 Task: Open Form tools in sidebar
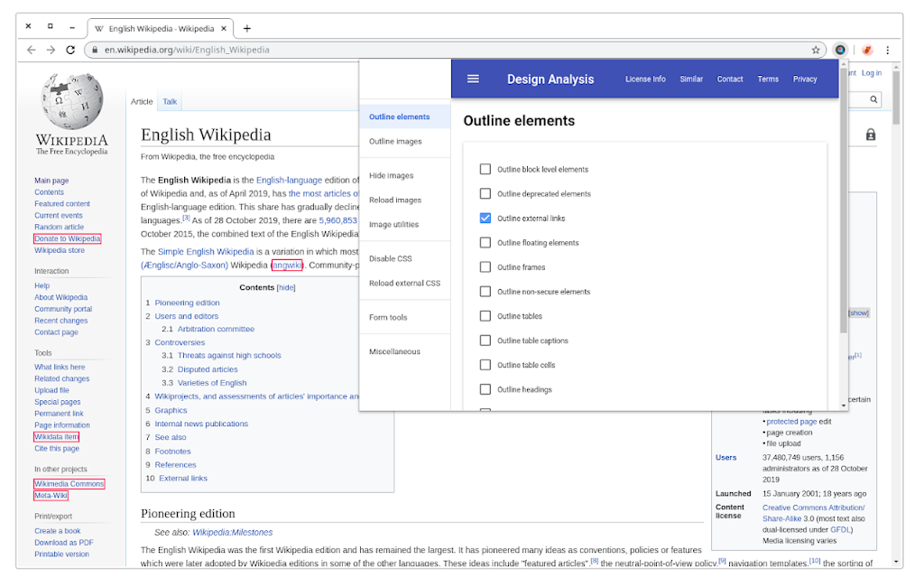click(405, 317)
